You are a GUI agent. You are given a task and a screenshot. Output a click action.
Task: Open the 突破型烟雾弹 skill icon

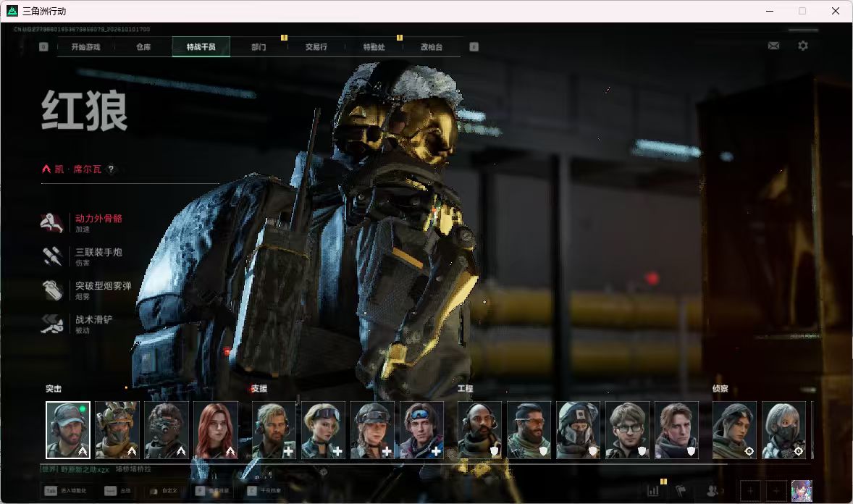(52, 290)
